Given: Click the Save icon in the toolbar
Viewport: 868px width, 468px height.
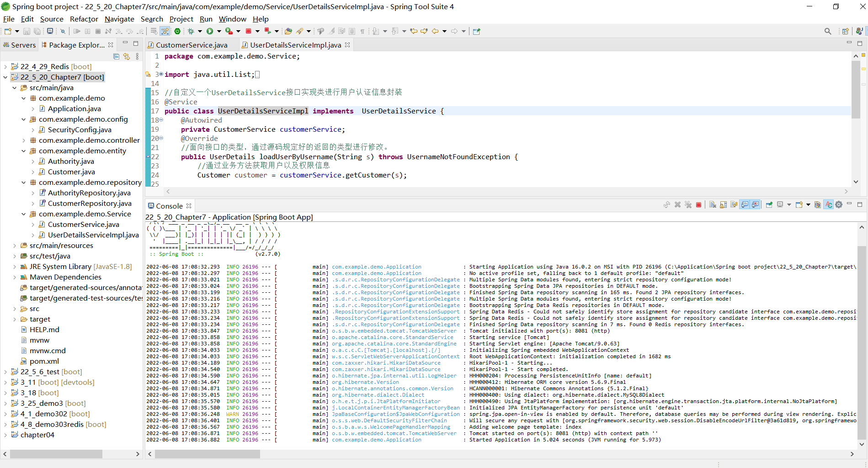Looking at the screenshot, I should click(x=27, y=31).
